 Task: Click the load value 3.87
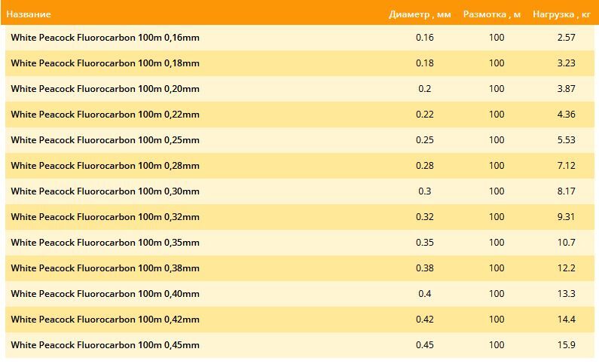[566, 89]
